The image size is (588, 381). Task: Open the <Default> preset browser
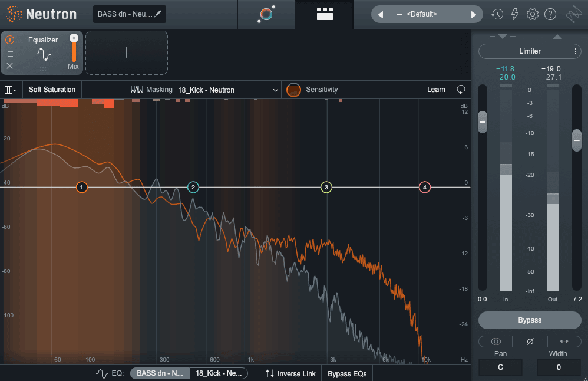coord(421,14)
